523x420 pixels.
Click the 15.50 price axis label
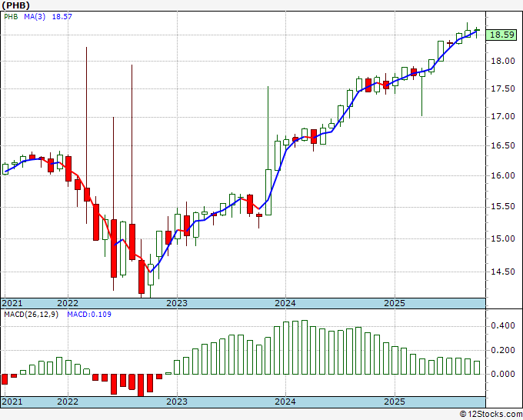[503, 207]
